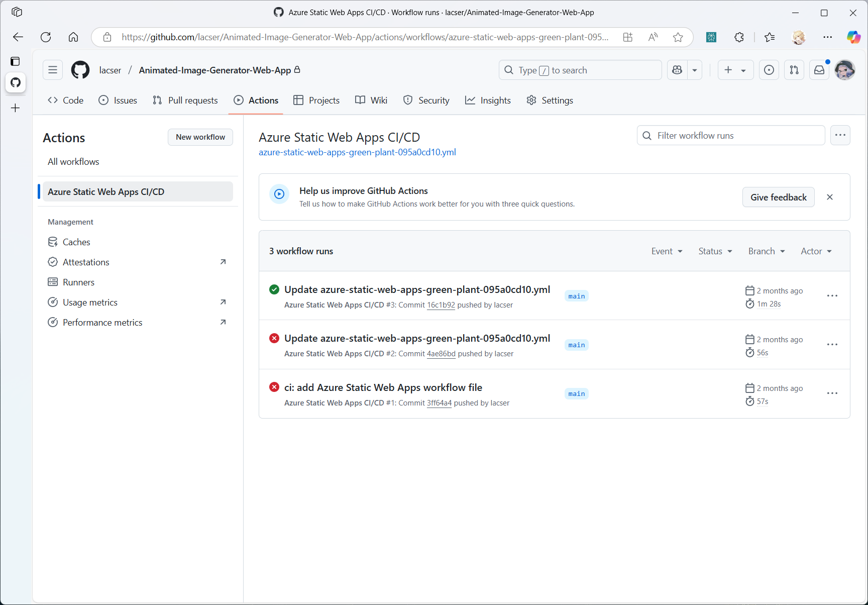Screen dimensions: 868x605
Task: Select Azure Static Web Apps CI/CD sidebar item
Action: tap(138, 192)
